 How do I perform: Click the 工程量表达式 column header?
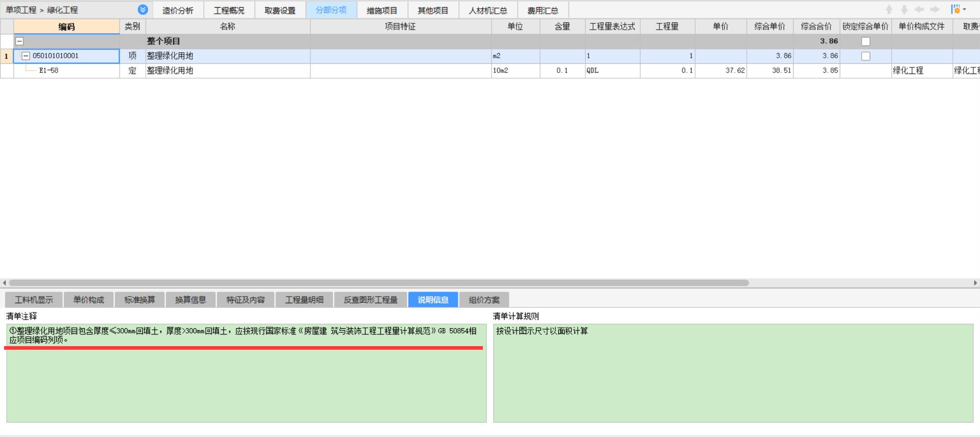612,27
